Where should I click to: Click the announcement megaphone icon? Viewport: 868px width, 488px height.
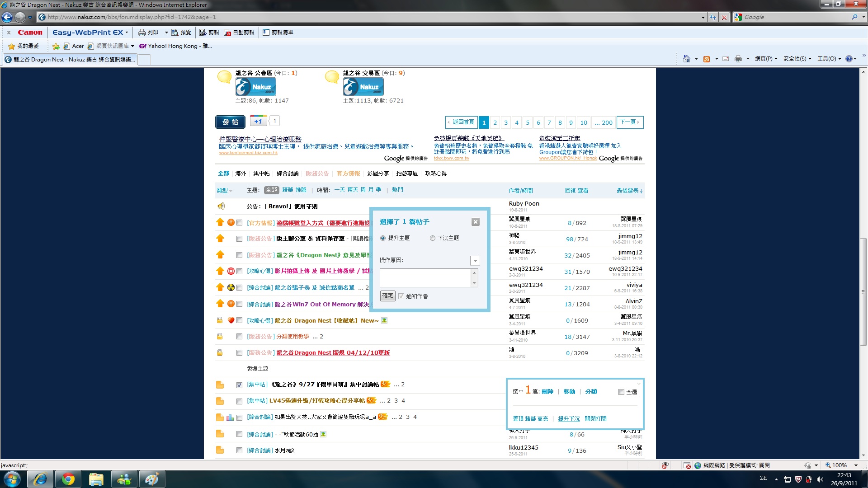(x=221, y=206)
